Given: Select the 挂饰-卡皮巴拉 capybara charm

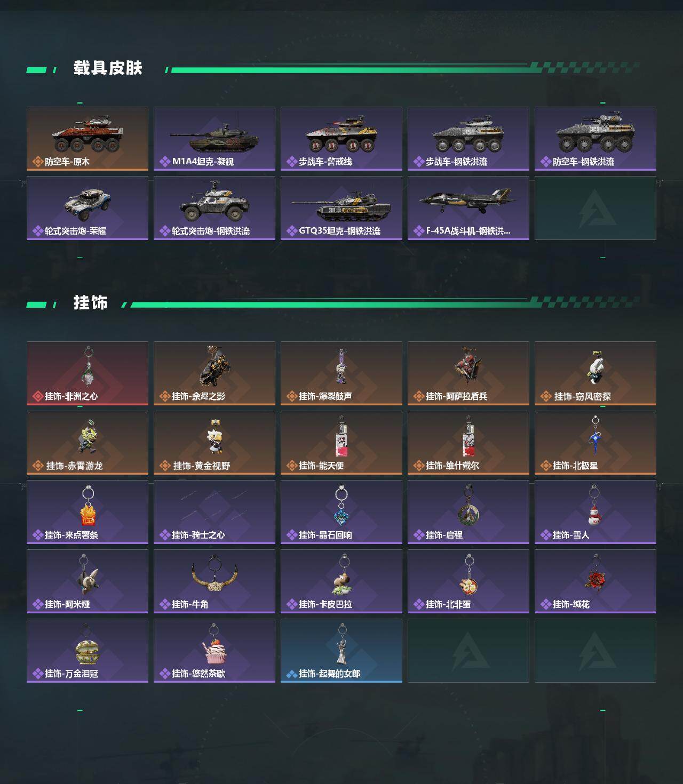Looking at the screenshot, I should click(341, 581).
